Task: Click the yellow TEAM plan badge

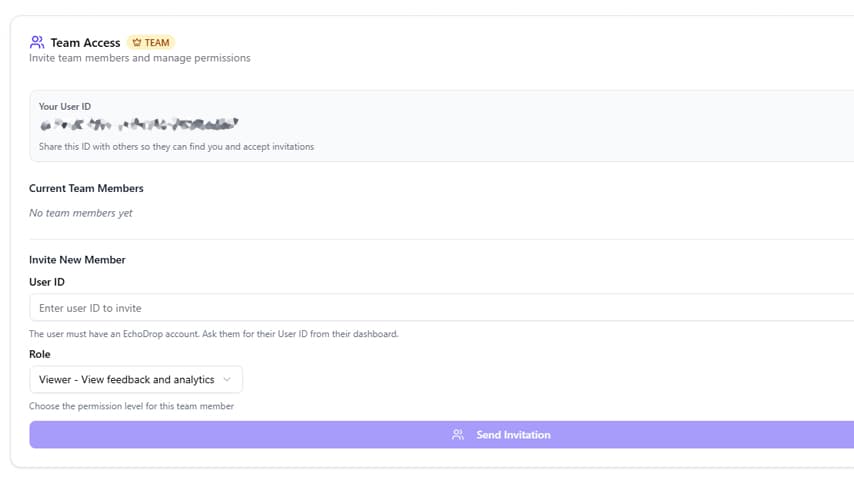Action: pyautogui.click(x=151, y=43)
